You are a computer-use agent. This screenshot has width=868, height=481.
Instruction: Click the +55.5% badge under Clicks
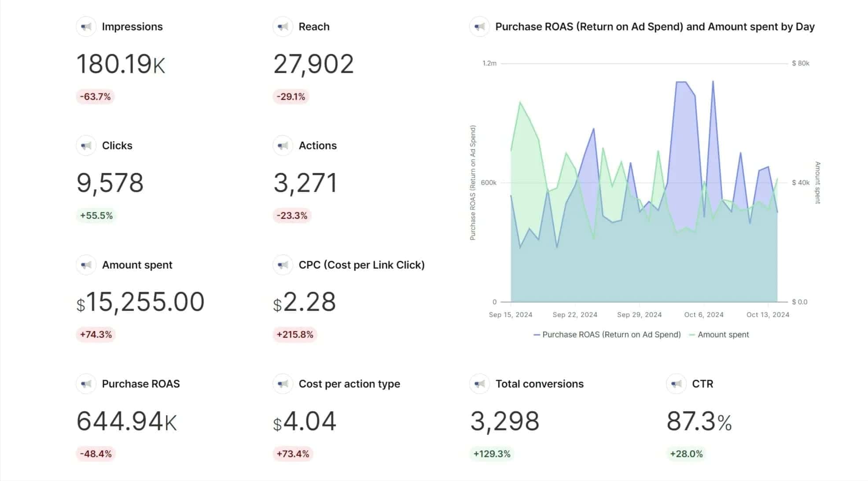(96, 215)
